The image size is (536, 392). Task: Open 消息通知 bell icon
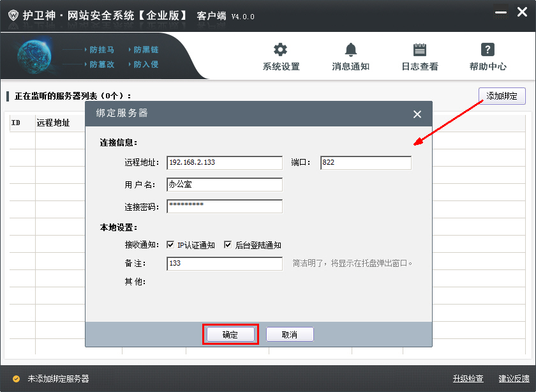coord(351,50)
